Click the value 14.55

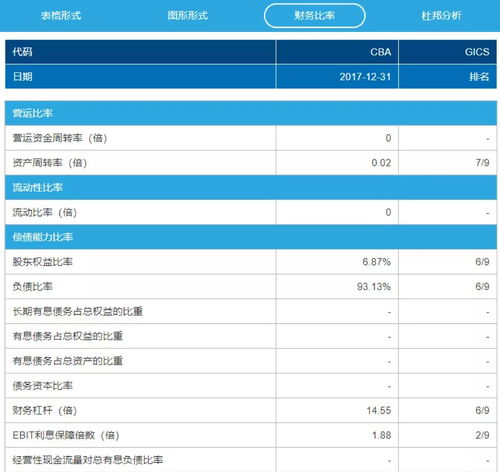(x=379, y=410)
